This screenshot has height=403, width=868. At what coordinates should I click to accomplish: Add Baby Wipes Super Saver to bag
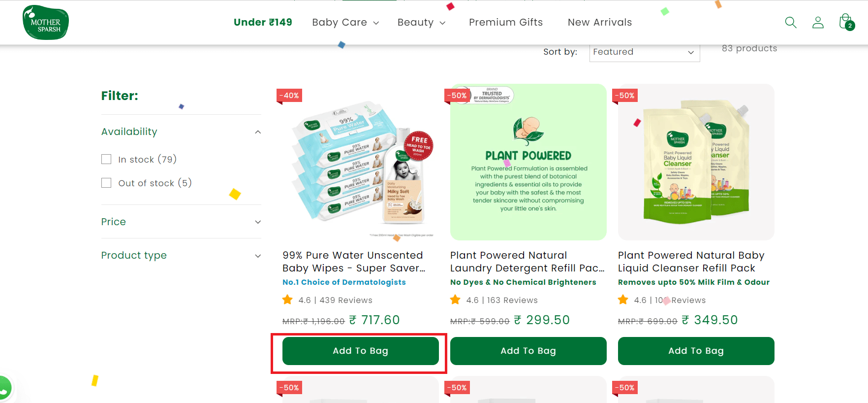(x=360, y=351)
